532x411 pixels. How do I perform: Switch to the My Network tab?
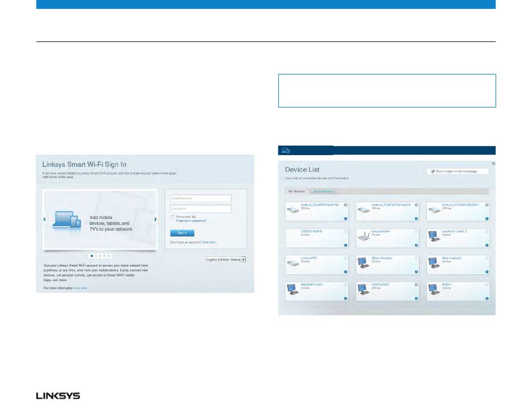pyautogui.click(x=297, y=192)
